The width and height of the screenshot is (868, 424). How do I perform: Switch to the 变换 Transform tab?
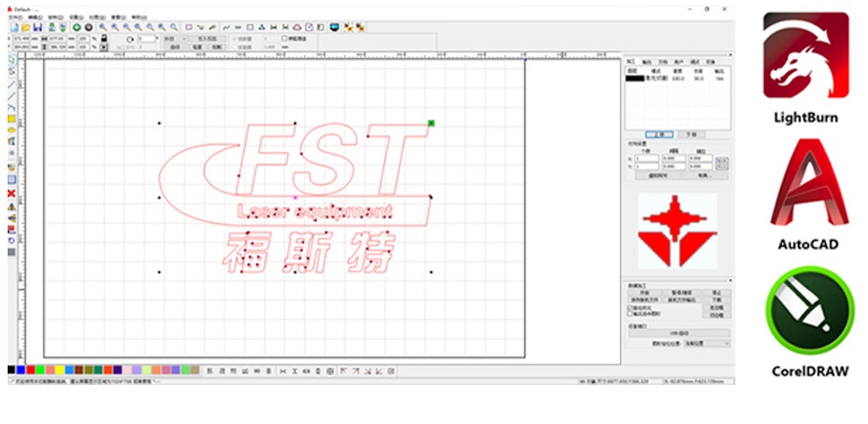711,62
